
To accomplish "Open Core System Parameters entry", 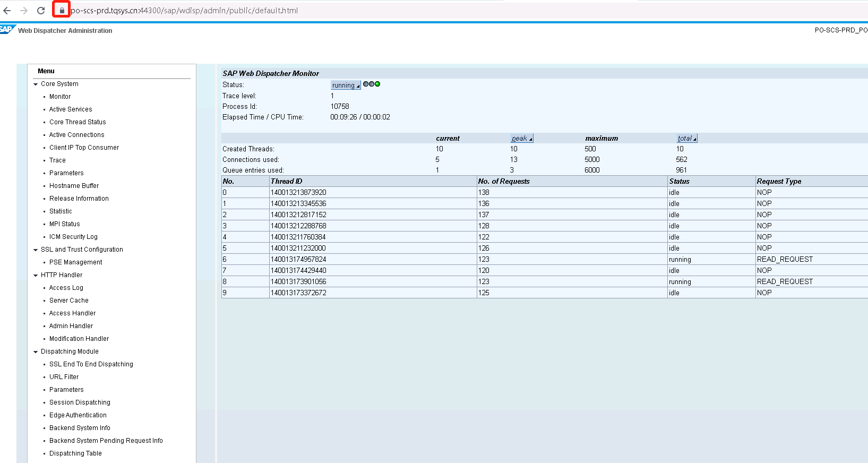I will point(66,173).
